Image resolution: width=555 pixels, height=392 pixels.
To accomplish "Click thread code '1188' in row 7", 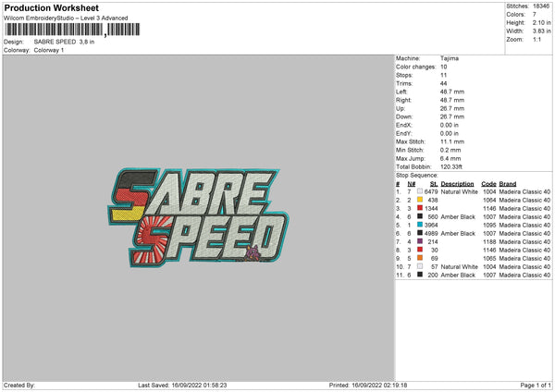I will tap(489, 241).
